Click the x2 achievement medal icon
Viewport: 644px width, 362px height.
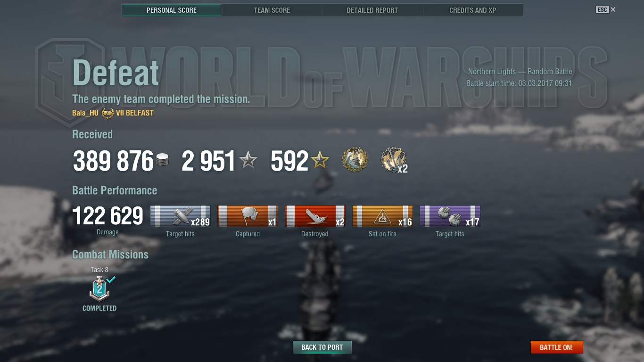click(394, 160)
